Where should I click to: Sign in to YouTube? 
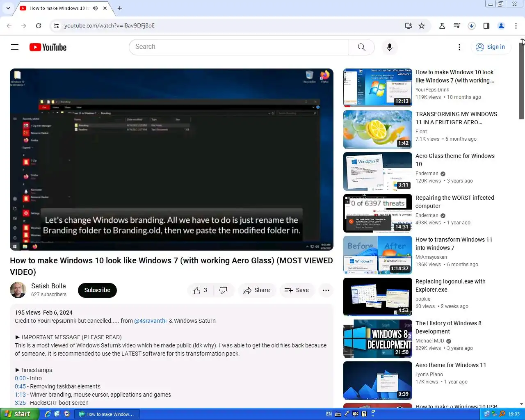tap(491, 47)
